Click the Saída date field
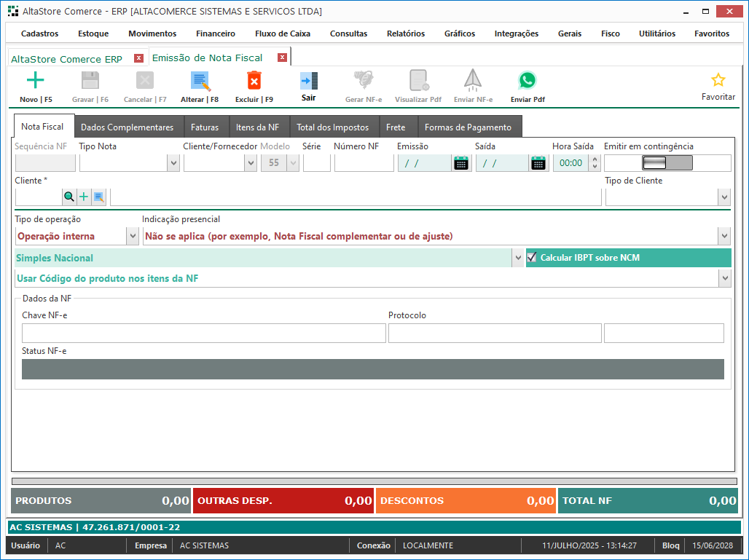This screenshot has height=560, width=749. tap(503, 163)
